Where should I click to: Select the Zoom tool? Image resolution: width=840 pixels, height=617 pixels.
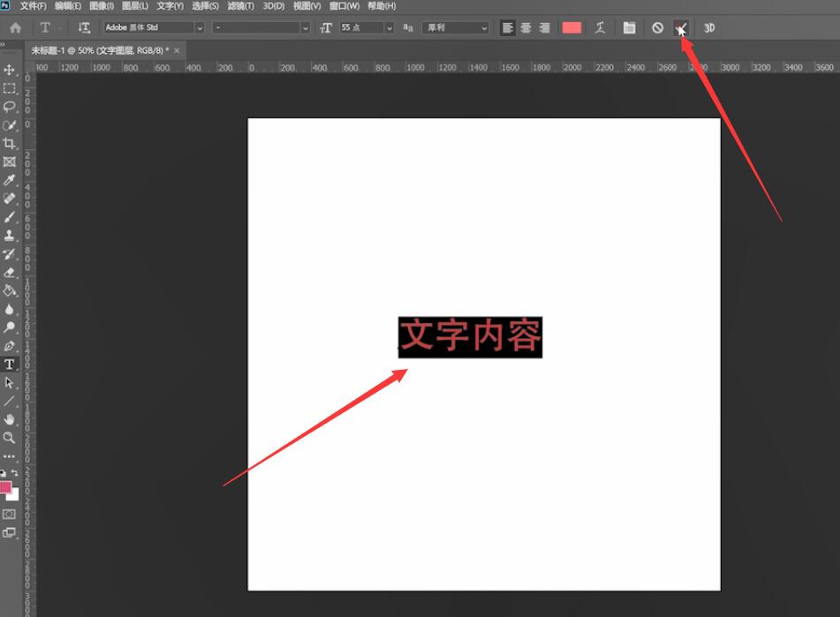click(x=9, y=438)
